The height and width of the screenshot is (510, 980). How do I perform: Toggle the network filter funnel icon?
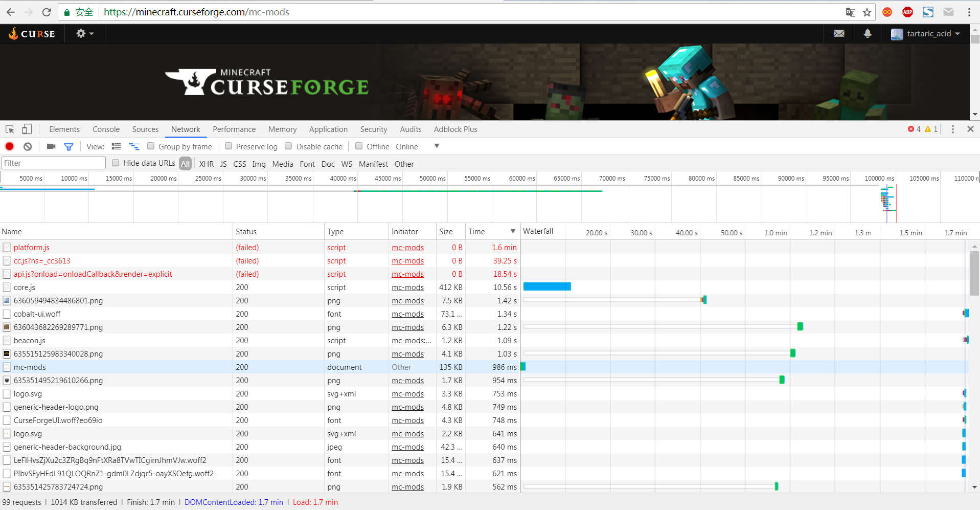pos(69,147)
